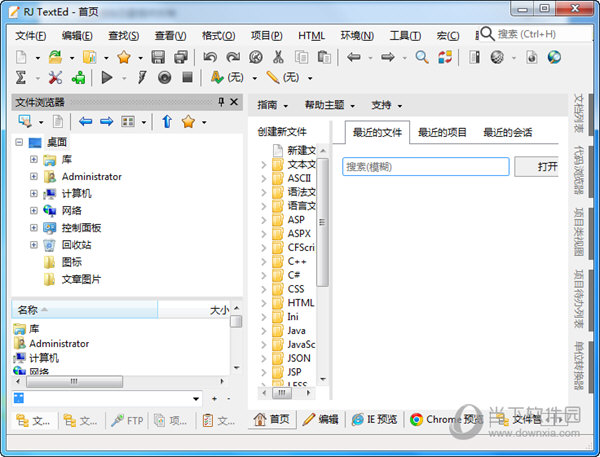Click the Find magnifier toolbar icon
The height and width of the screenshot is (457, 600).
[422, 57]
